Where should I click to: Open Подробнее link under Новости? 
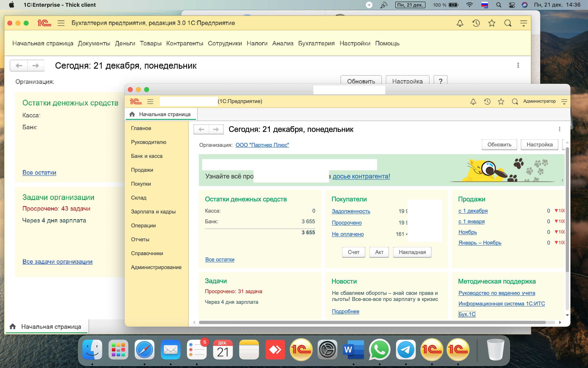click(345, 311)
